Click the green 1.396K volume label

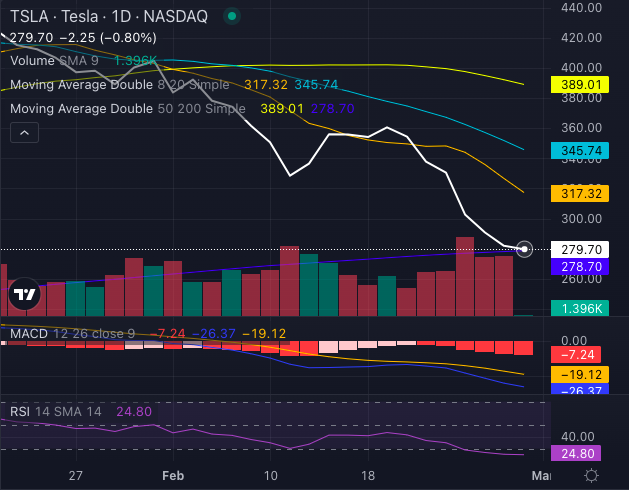(579, 310)
